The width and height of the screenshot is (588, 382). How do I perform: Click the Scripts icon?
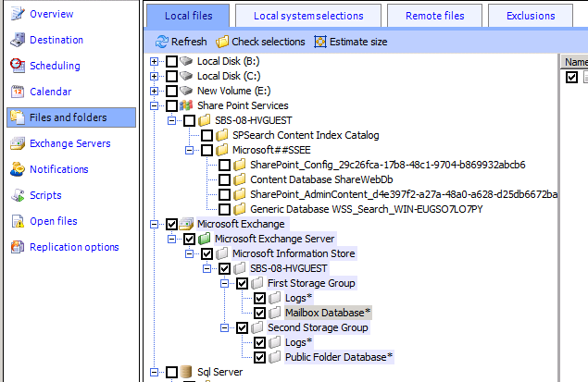(x=18, y=195)
